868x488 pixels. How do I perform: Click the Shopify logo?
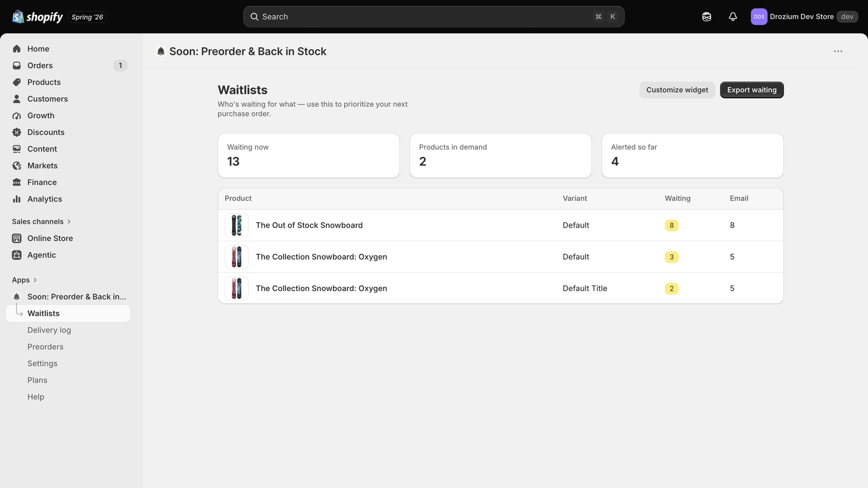coord(37,17)
